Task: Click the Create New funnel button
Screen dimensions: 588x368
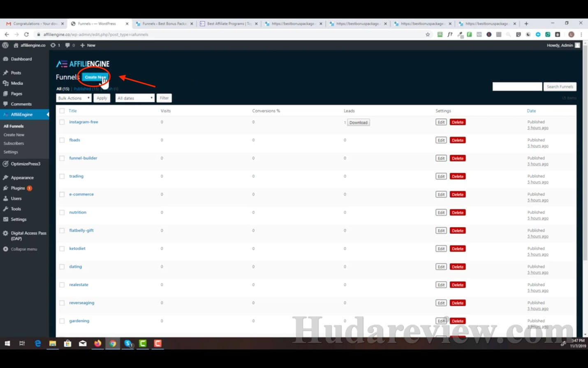Action: pyautogui.click(x=95, y=77)
